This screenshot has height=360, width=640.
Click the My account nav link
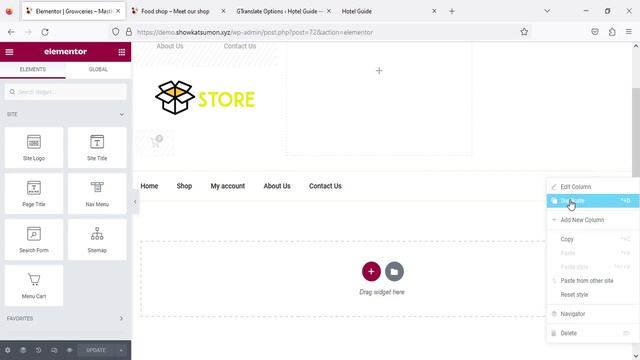point(228,186)
